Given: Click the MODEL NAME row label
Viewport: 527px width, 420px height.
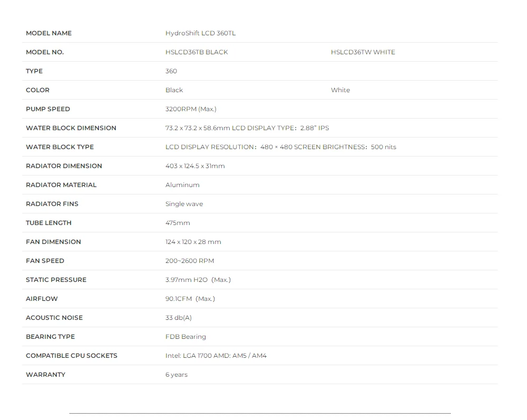Looking at the screenshot, I should click(48, 33).
